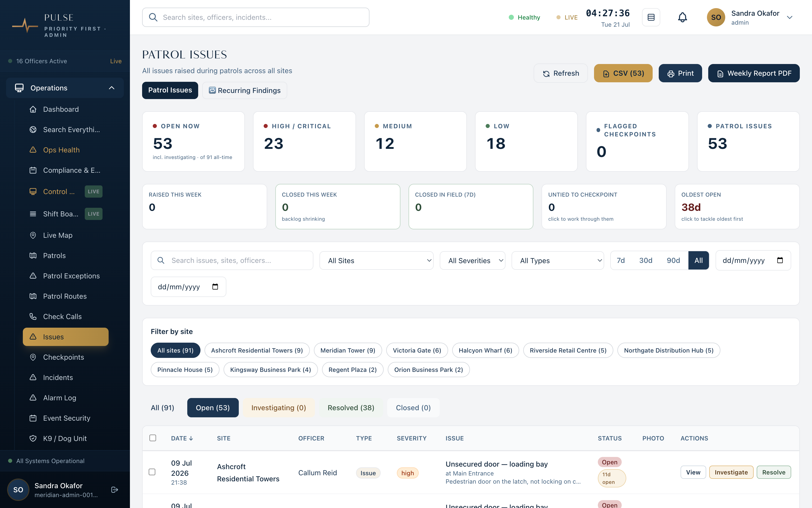The width and height of the screenshot is (812, 508).
Task: Click the calendar icon in the first date field
Action: [x=780, y=260]
